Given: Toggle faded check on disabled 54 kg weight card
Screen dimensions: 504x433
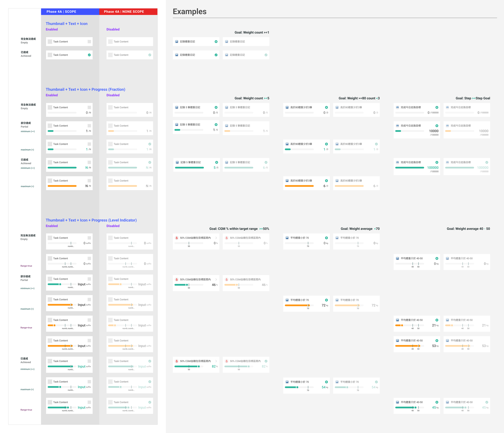Looking at the screenshot, I should 376,382.
